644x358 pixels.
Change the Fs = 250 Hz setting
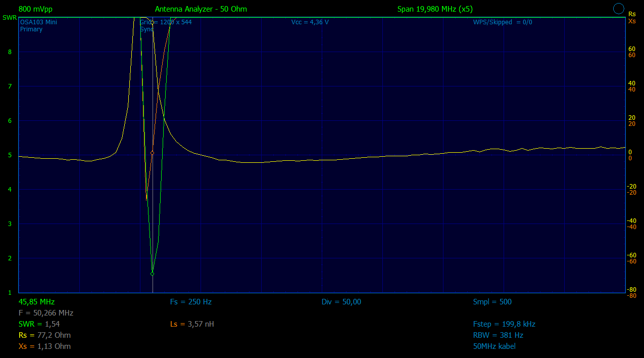click(190, 302)
